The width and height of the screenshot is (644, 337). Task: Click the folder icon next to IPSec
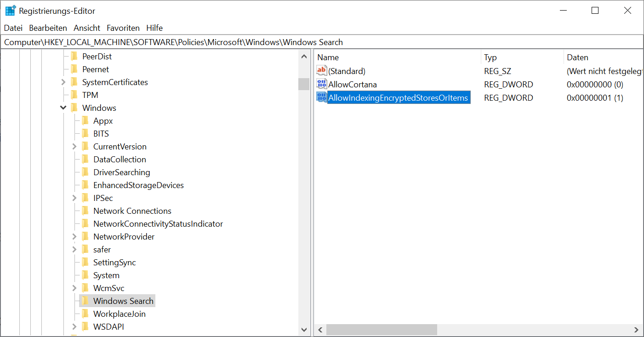[x=85, y=198]
